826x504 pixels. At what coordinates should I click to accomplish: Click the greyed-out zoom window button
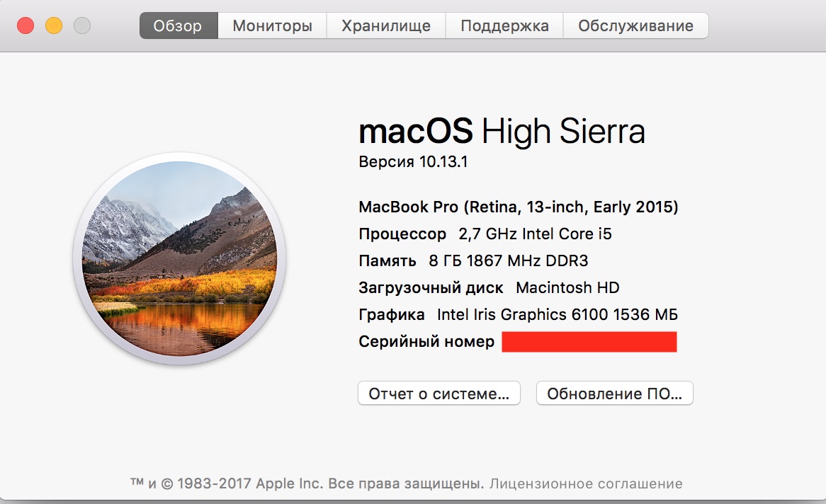82,26
